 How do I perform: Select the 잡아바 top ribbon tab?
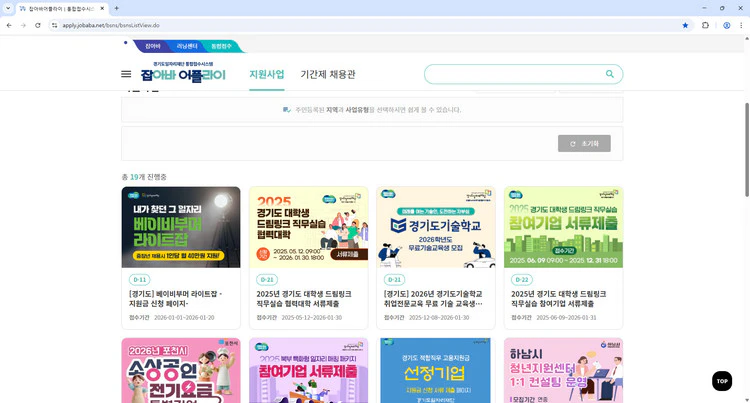point(153,46)
